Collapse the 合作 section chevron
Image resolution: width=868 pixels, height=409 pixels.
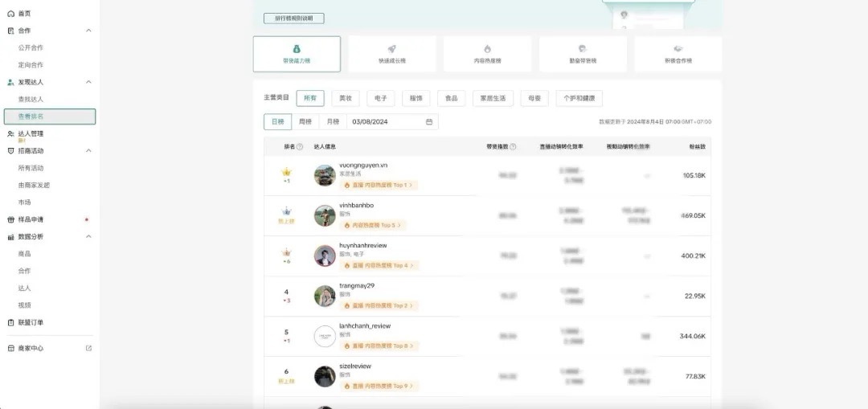point(88,31)
